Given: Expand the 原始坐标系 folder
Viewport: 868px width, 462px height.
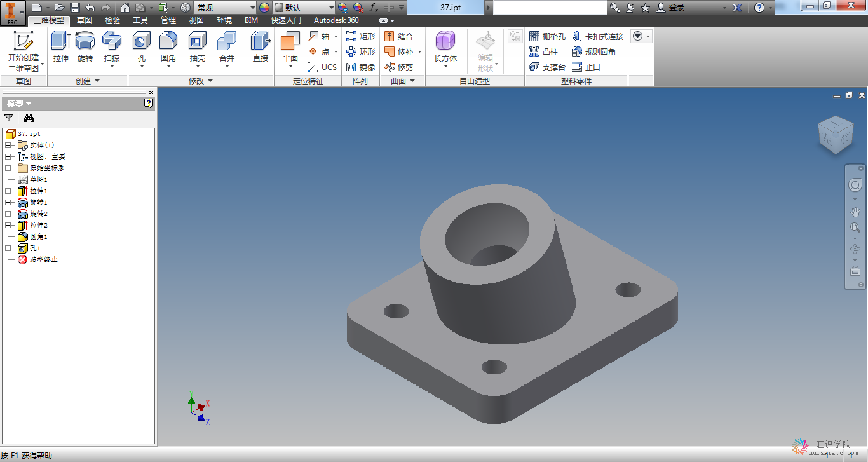Looking at the screenshot, I should [x=8, y=168].
